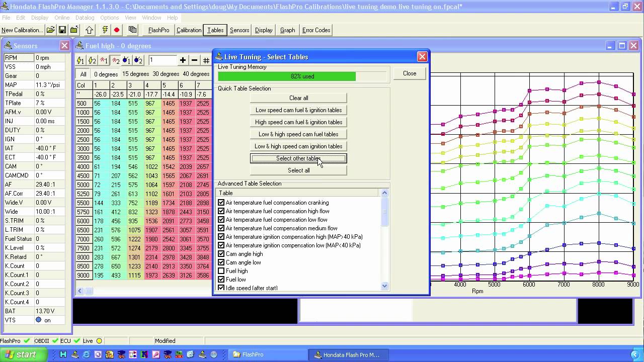Screen dimensions: 644x362
Task: Close the Live Tuning dialog with Close button
Action: point(410,73)
